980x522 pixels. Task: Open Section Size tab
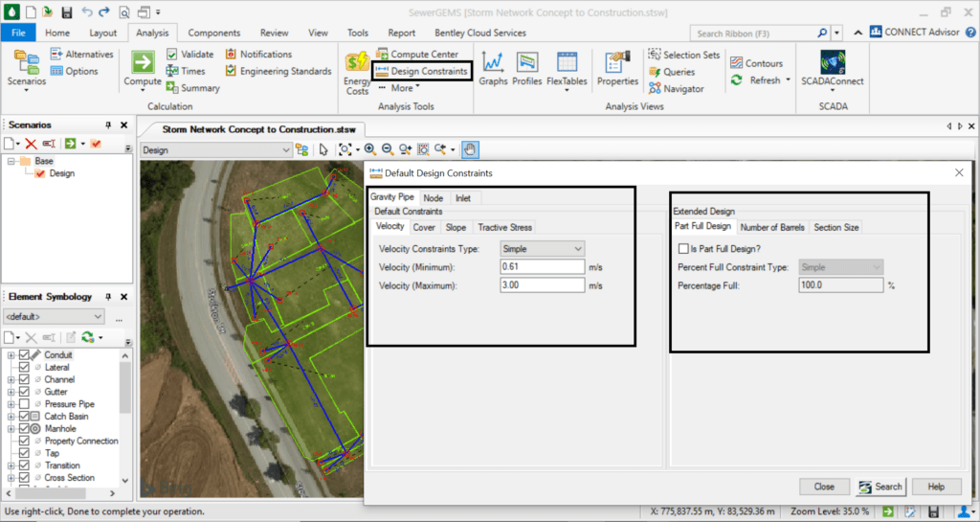click(835, 228)
